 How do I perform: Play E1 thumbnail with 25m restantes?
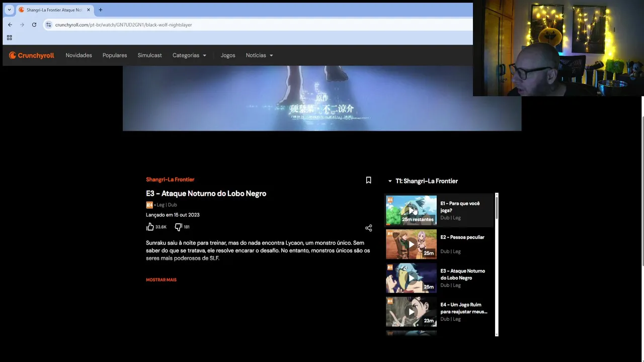411,210
